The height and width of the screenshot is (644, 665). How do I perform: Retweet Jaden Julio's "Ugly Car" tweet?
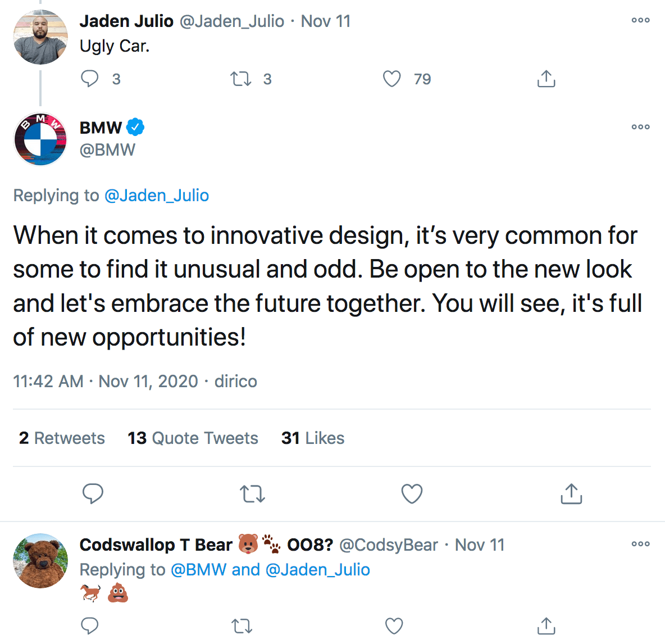241,79
